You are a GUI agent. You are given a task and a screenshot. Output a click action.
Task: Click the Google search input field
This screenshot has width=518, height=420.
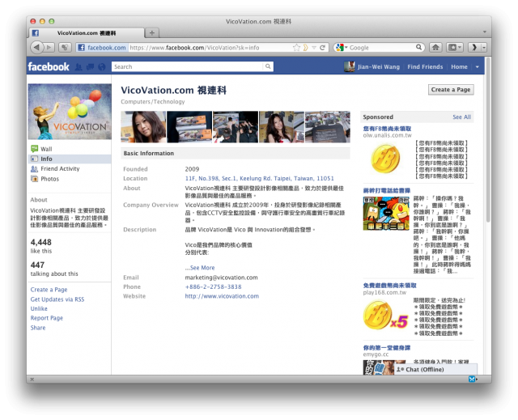382,48
